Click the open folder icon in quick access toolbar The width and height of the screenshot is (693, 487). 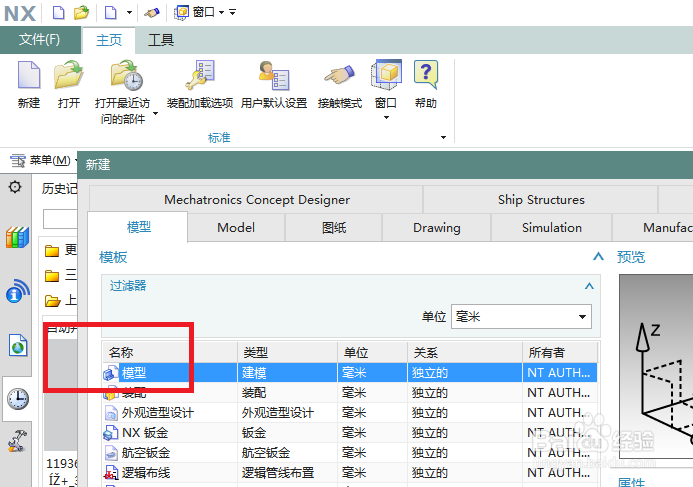coord(81,12)
